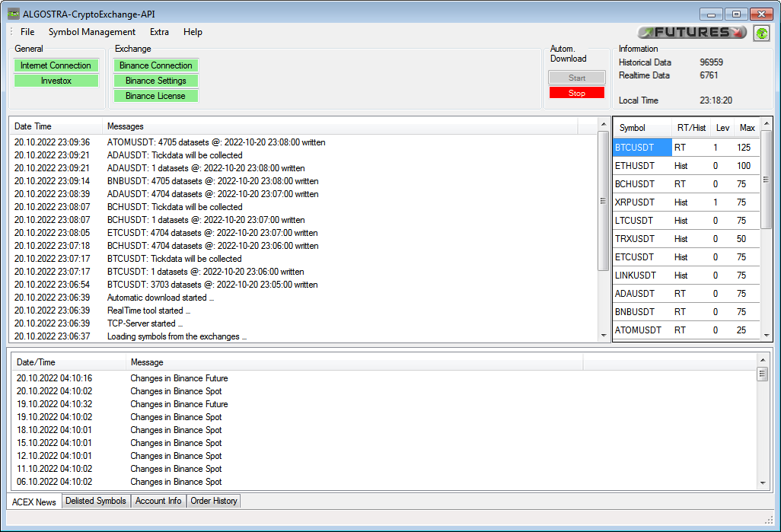Viewport: 781px width, 532px height.
Task: Select news from 19.10.2022 04:10:32
Action: click(x=384, y=404)
